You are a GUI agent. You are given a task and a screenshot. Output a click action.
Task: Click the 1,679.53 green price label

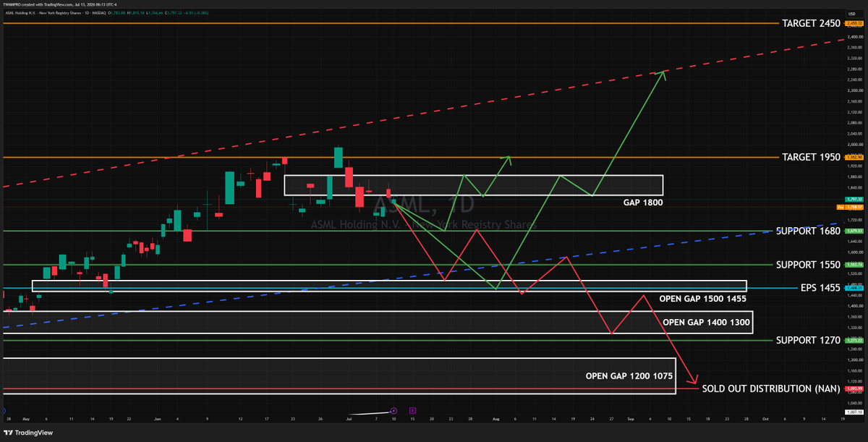854,231
